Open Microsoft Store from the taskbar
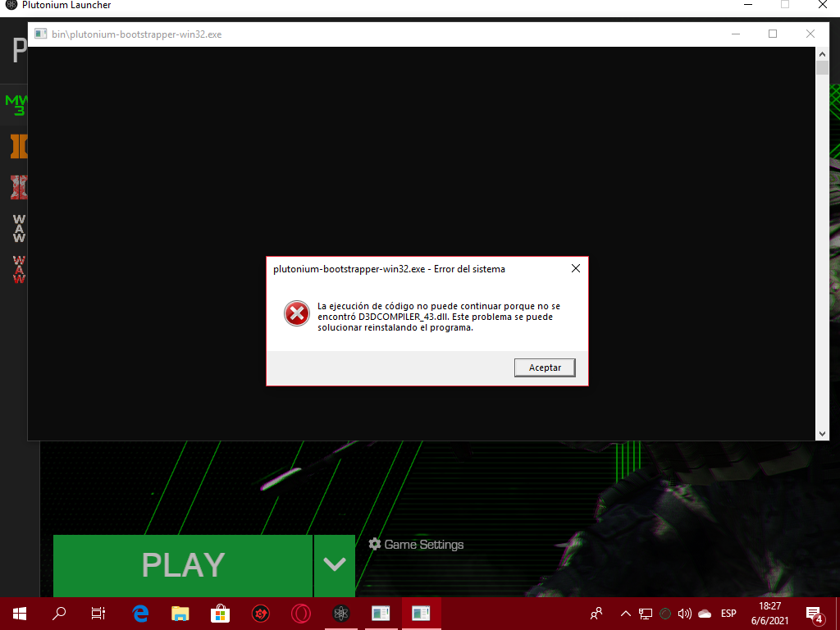 tap(220, 614)
